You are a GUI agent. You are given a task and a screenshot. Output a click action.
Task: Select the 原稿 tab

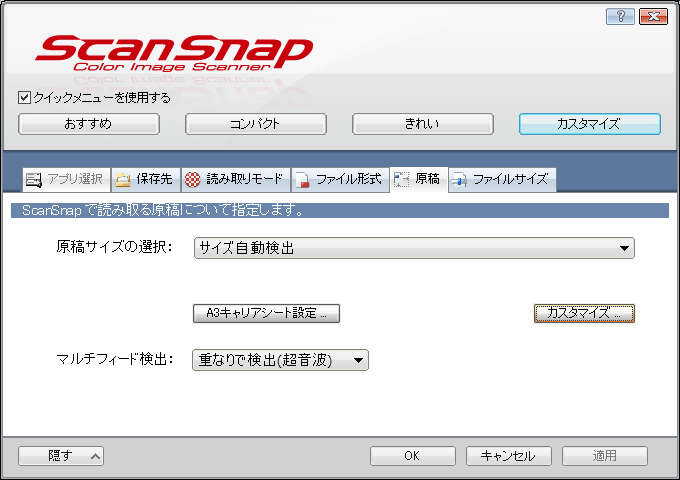point(419,179)
